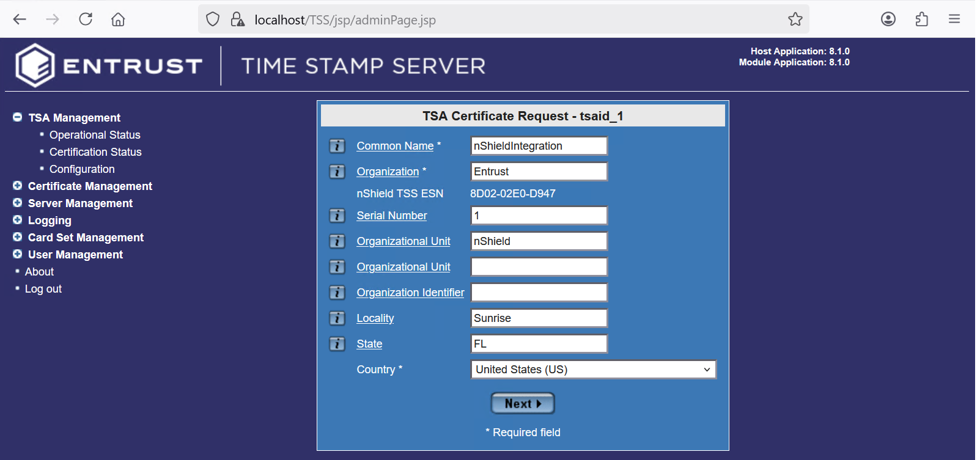Click the info icon next to Locality

click(x=337, y=318)
